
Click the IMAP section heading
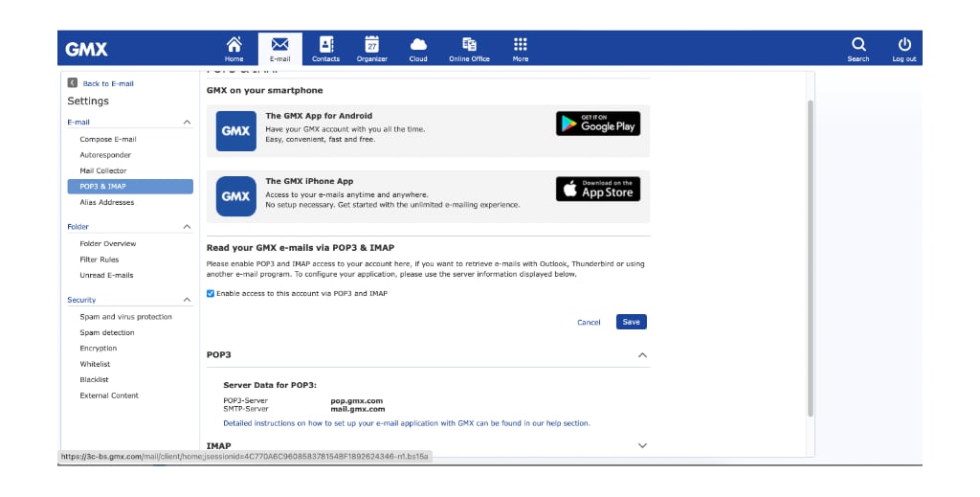(x=219, y=445)
